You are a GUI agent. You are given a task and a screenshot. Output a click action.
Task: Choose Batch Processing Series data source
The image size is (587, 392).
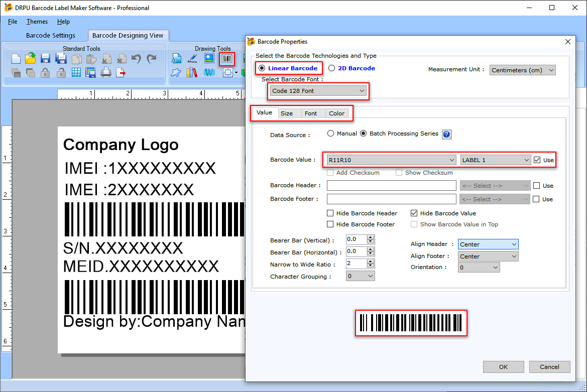pos(364,134)
